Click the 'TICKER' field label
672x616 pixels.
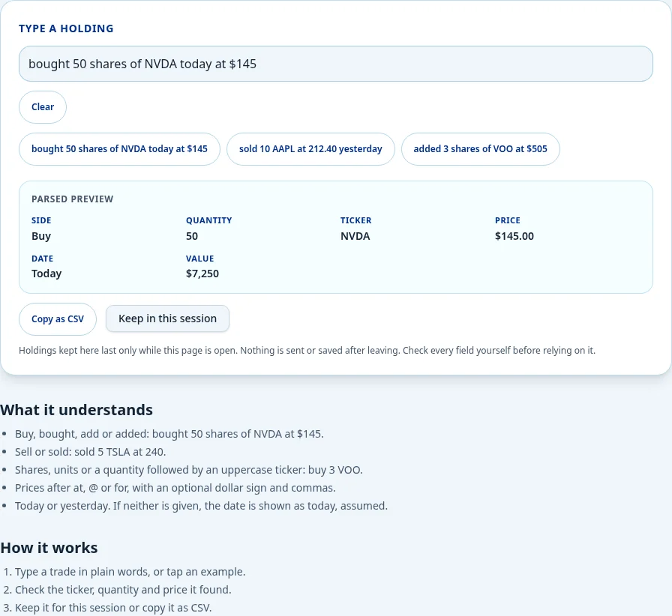point(355,220)
